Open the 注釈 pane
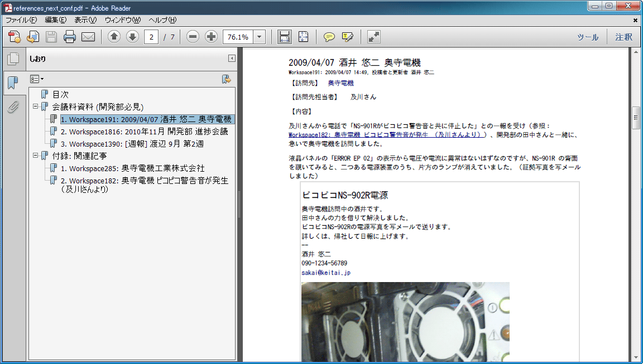643x364 pixels. tap(623, 37)
